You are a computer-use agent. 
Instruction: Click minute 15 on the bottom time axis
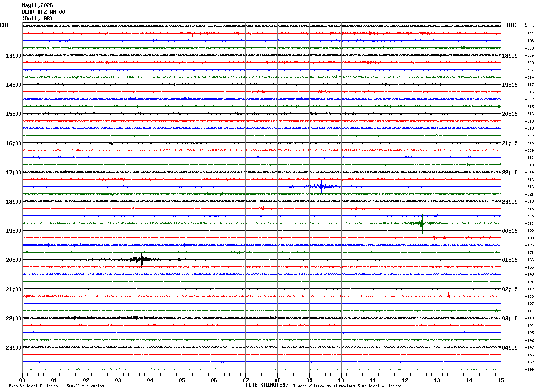tap(501, 380)
